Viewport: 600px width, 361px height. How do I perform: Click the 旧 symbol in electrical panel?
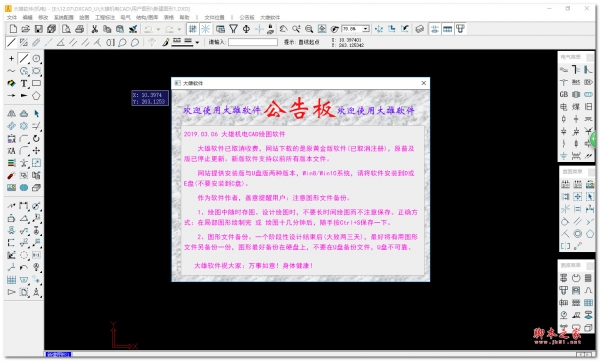pos(589,107)
